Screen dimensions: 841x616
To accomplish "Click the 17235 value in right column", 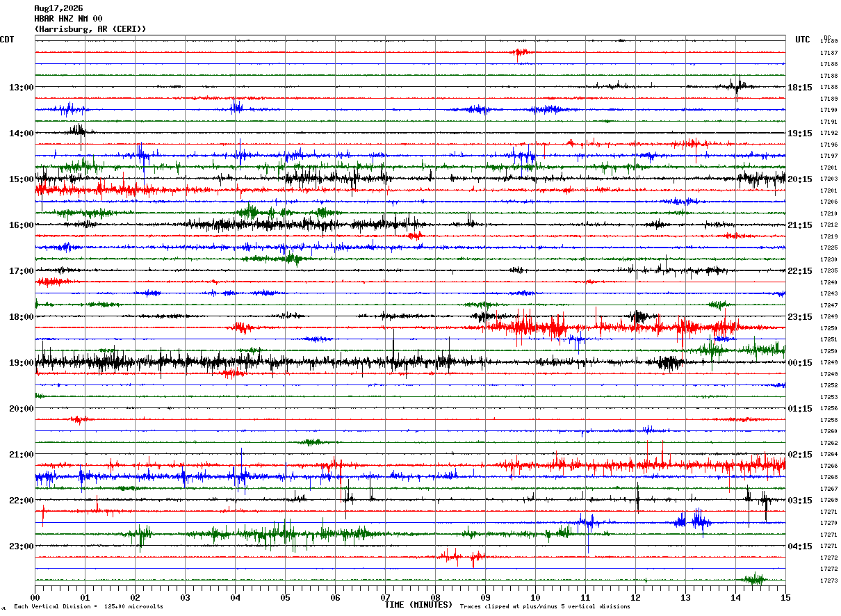I will click(828, 271).
